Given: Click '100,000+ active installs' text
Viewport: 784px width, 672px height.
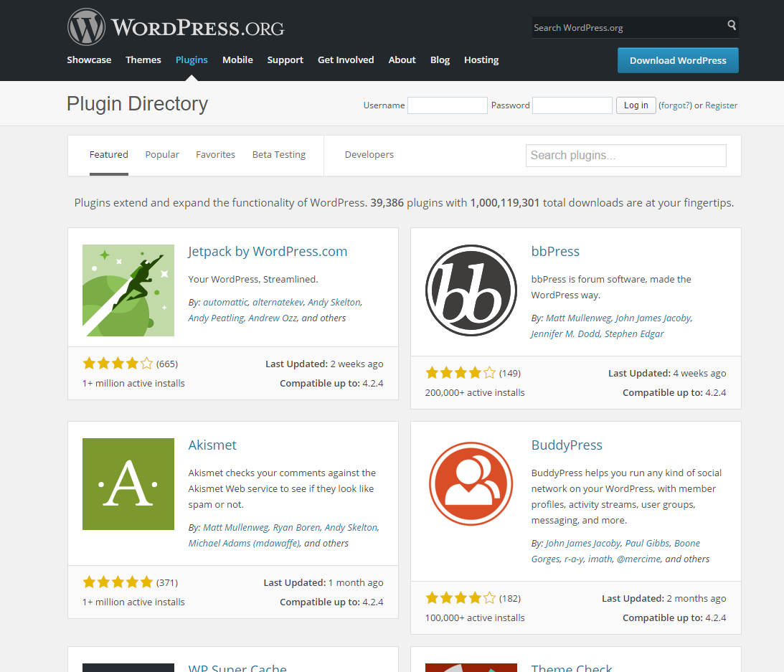Looking at the screenshot, I should [475, 618].
